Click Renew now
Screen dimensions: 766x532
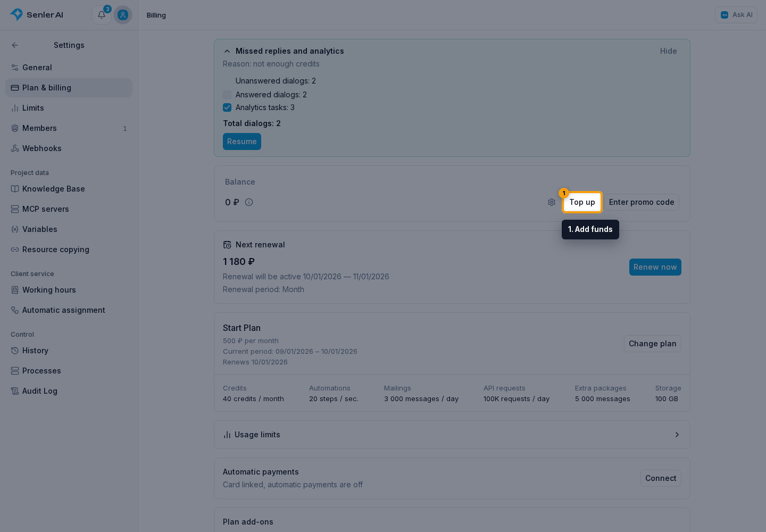coord(655,267)
